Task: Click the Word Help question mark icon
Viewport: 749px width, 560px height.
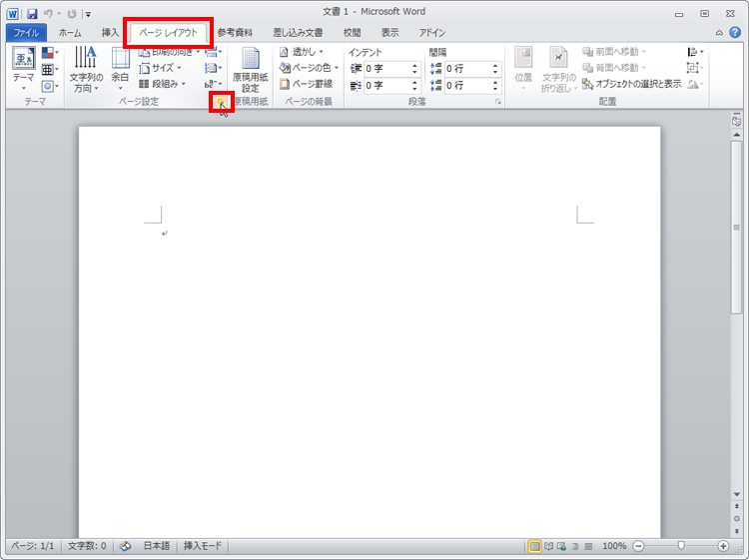Action: point(735,33)
